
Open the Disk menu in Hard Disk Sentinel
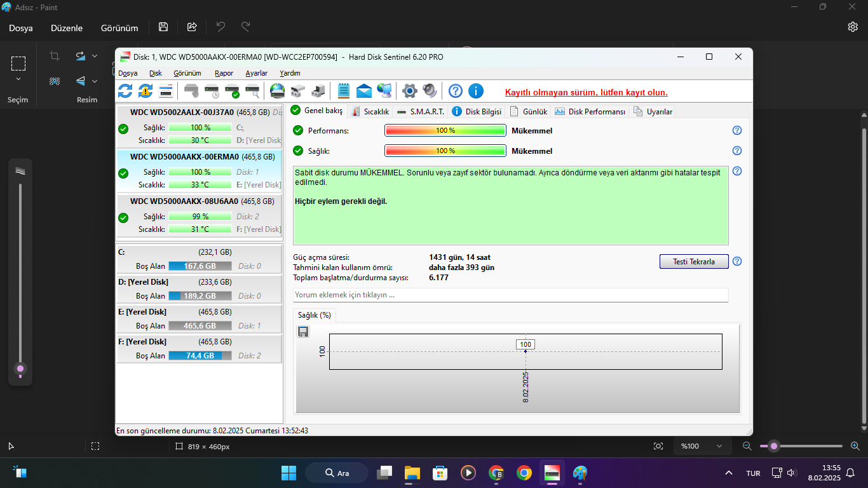click(x=156, y=73)
